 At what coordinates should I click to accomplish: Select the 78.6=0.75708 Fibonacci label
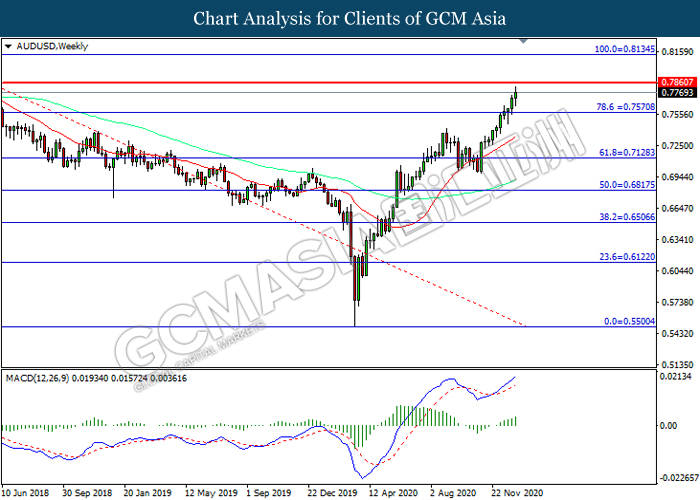point(626,107)
